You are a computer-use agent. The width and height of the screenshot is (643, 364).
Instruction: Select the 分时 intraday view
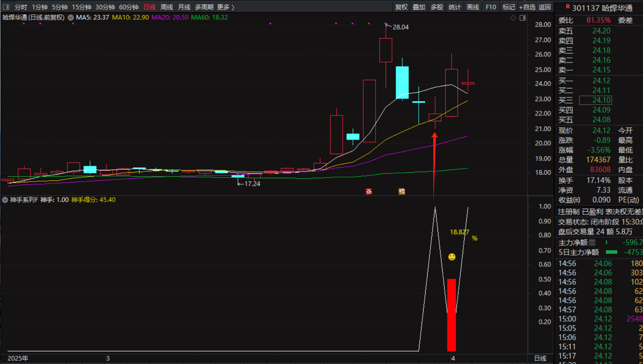[x=21, y=7]
